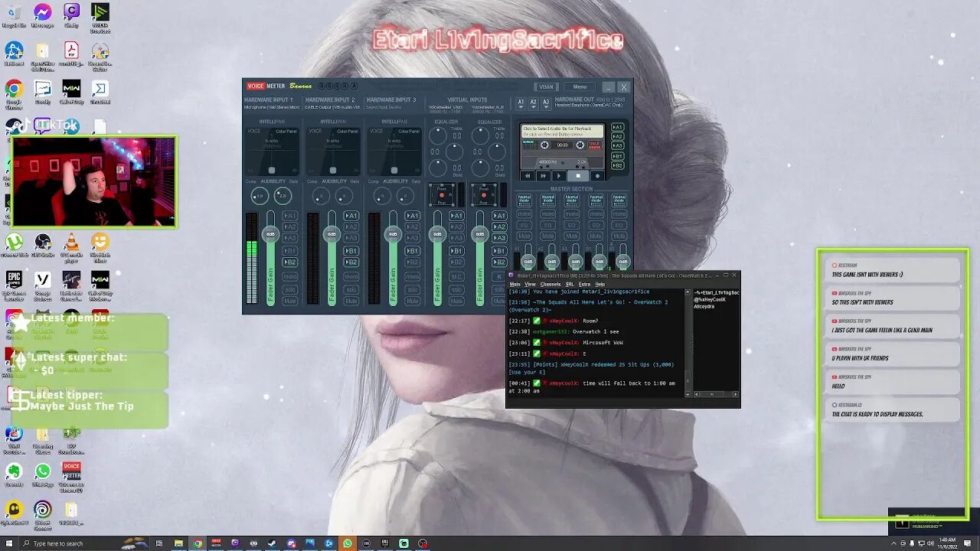
Task: Open Messenger desktop shortcut
Action: click(43, 15)
